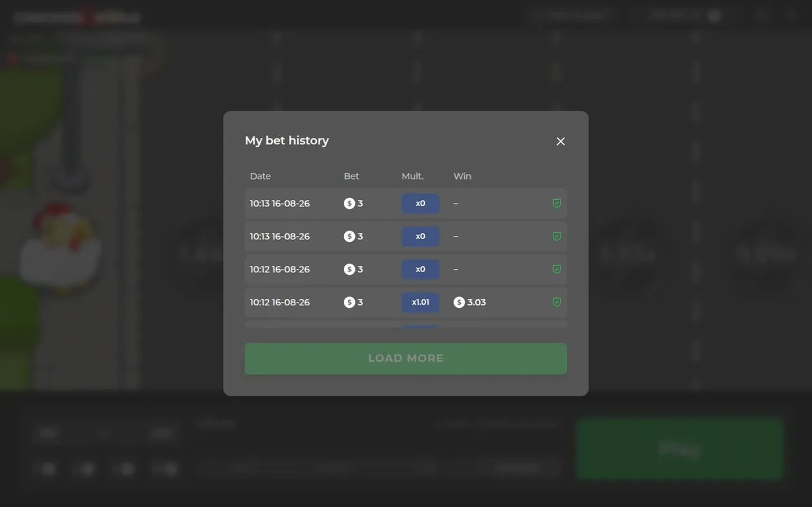812x507 pixels.
Task: Click the bet coin icon in the top row
Action: 349,203
